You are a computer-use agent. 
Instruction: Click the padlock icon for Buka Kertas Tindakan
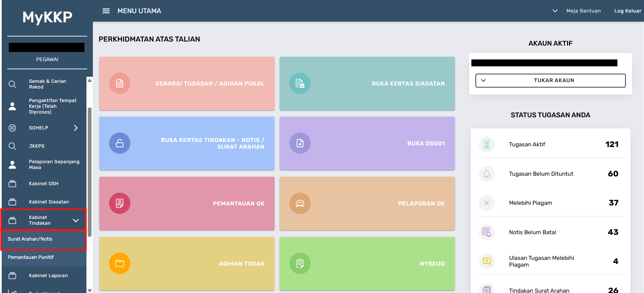pos(120,143)
